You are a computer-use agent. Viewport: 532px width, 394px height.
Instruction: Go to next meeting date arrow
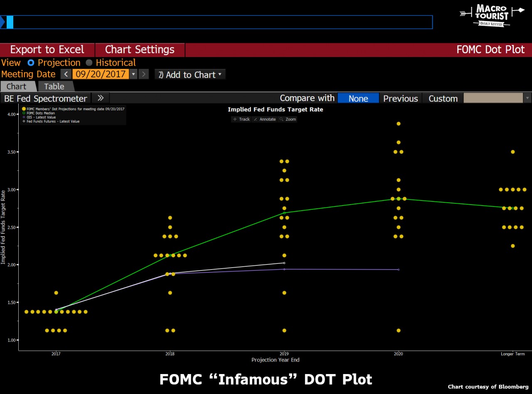pos(143,74)
